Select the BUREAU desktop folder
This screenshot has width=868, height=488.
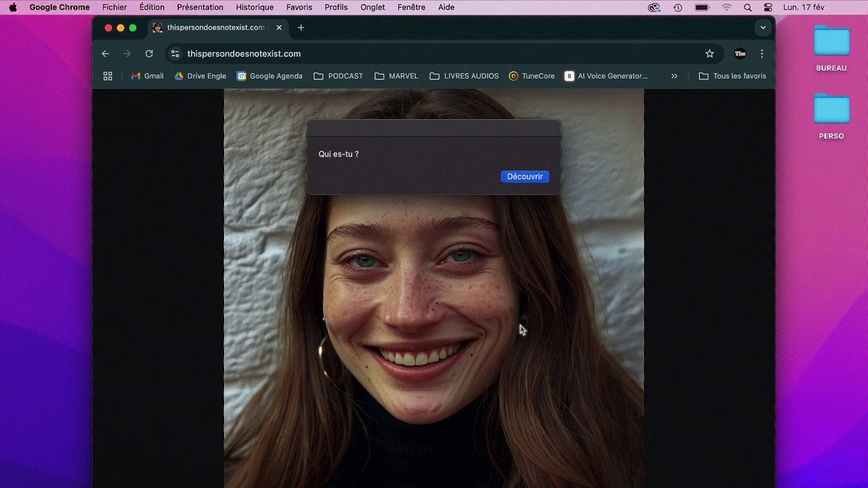point(831,49)
